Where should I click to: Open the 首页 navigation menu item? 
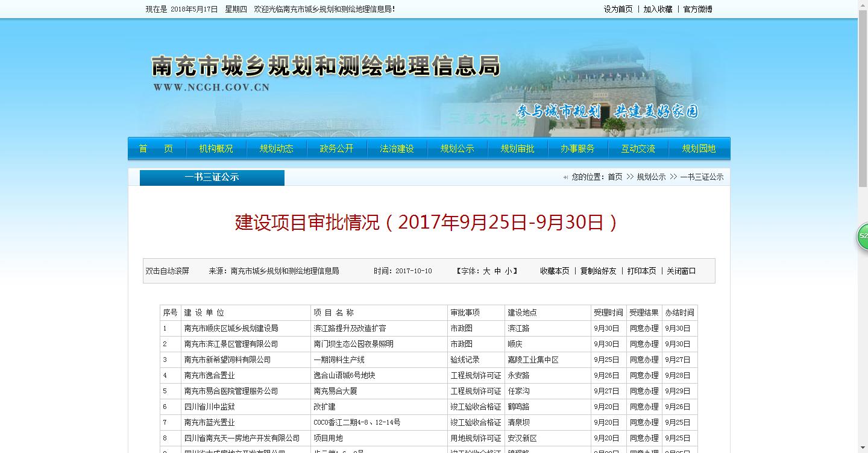pyautogui.click(x=156, y=148)
